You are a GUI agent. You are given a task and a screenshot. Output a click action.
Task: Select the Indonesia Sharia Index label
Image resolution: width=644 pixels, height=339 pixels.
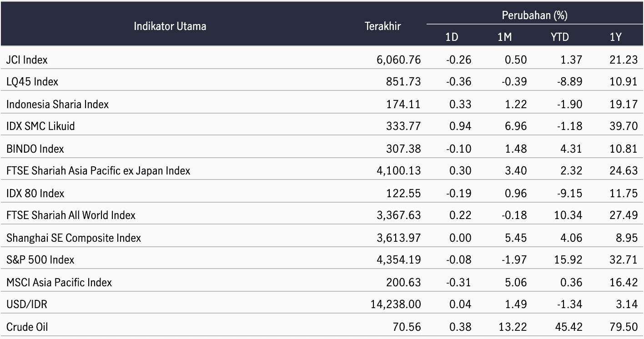coord(58,104)
